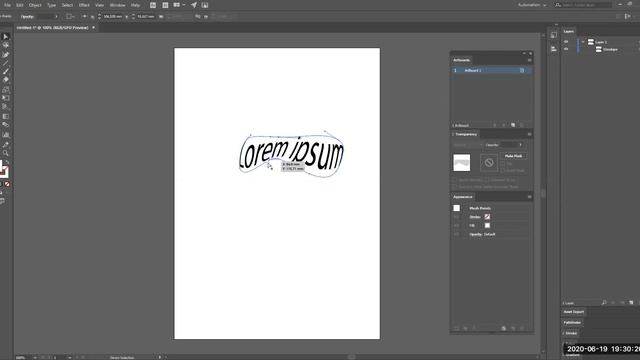Open the arrange documents dropdown arrow

pos(183,5)
